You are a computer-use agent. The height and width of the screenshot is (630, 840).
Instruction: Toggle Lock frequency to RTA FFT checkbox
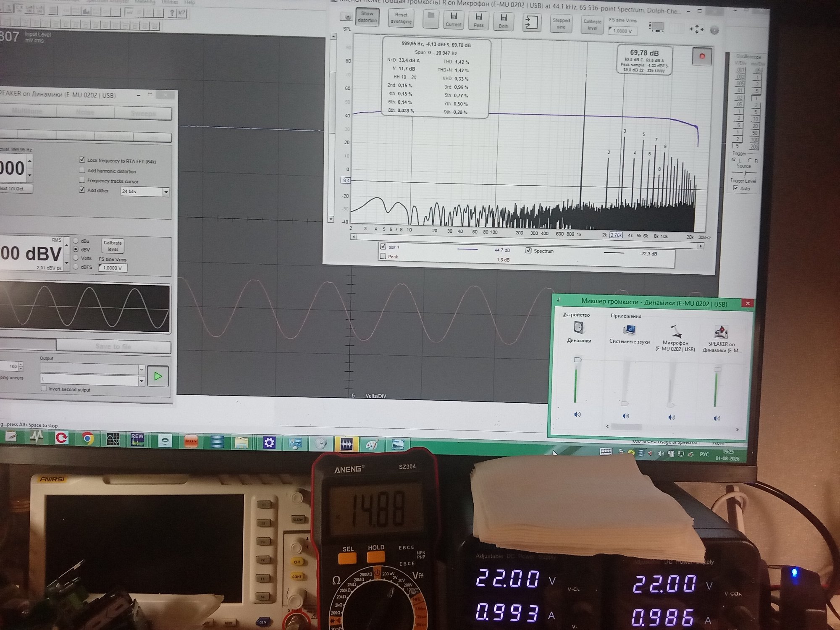coord(82,160)
